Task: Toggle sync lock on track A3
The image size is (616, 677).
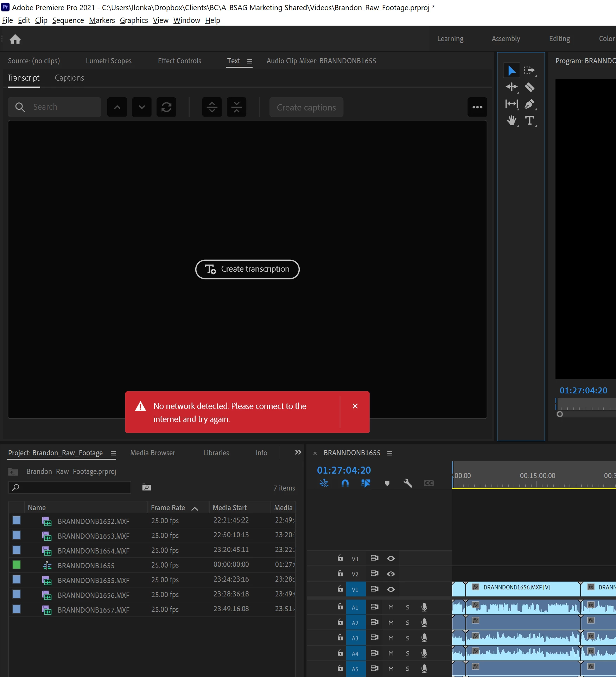Action: pyautogui.click(x=374, y=638)
